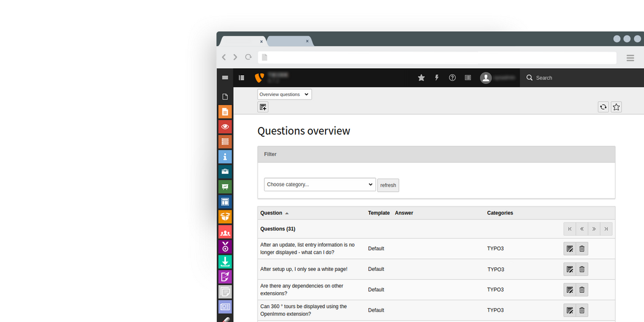Click 'Questions (31)' group heading

(x=278, y=229)
